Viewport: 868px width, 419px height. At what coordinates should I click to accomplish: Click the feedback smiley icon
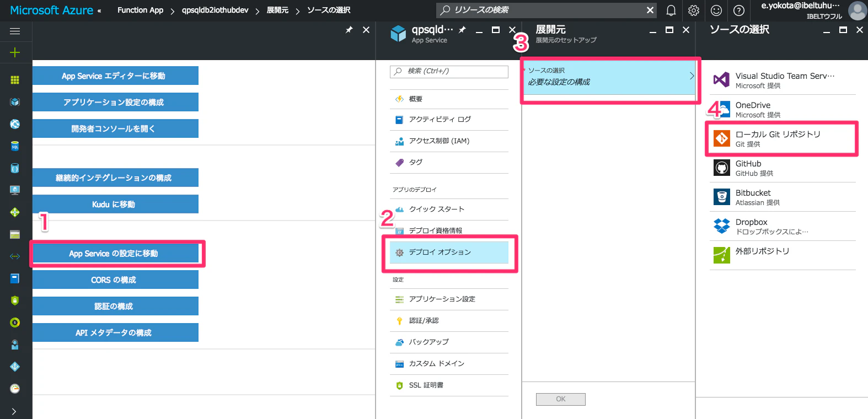coord(716,10)
